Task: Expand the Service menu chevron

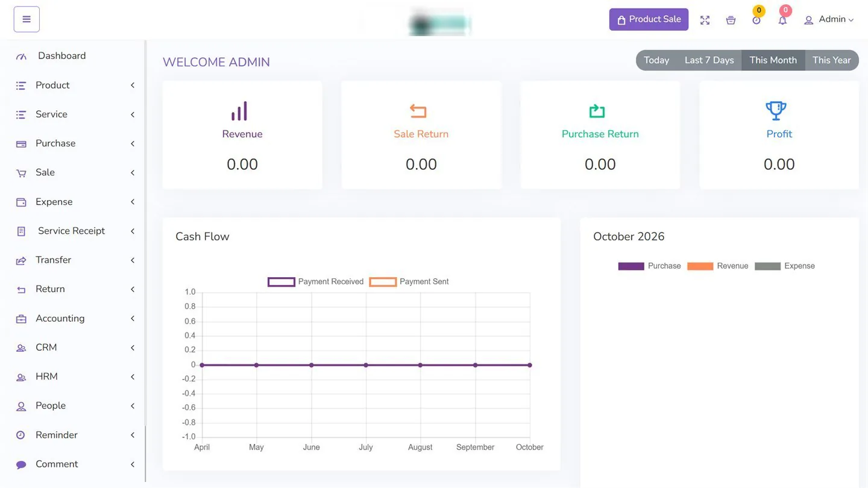Action: [x=133, y=114]
